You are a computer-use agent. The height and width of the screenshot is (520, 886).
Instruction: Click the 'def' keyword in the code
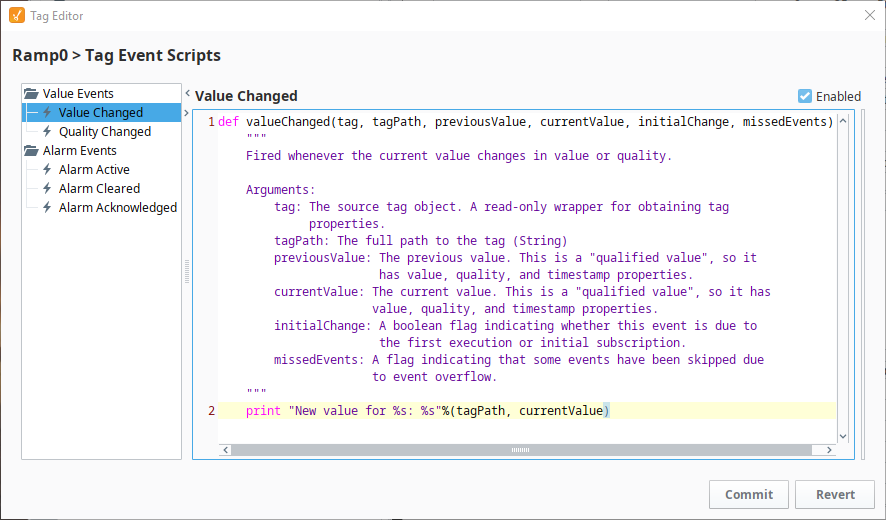tap(228, 122)
